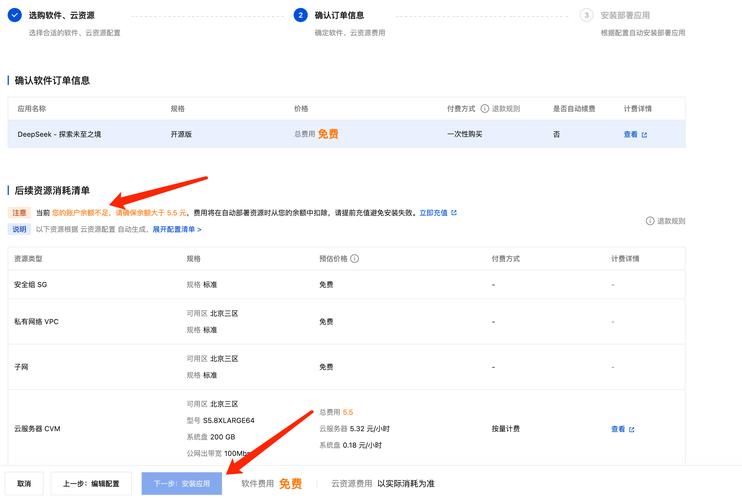The width and height of the screenshot is (742, 500).
Task: Click info icon next to 预估价格 header
Action: tap(355, 258)
